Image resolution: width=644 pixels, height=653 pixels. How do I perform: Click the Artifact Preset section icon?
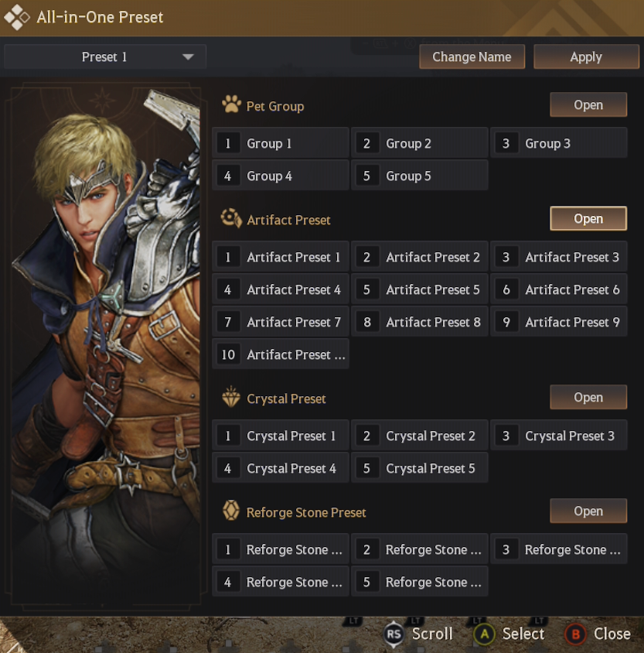[231, 219]
